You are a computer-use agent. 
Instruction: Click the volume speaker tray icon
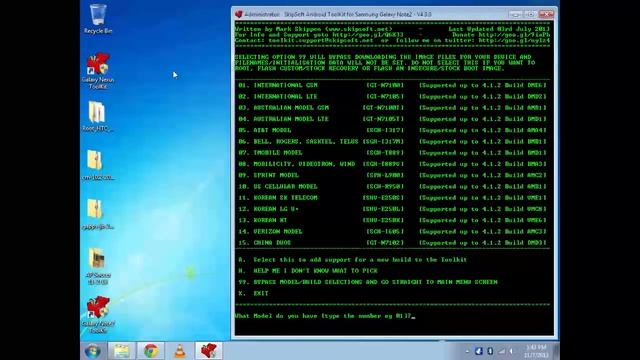(511, 351)
